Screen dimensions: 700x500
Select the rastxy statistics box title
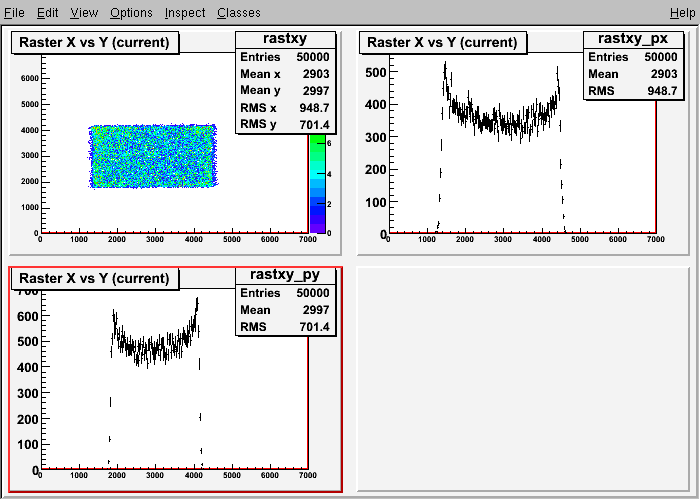[x=285, y=39]
